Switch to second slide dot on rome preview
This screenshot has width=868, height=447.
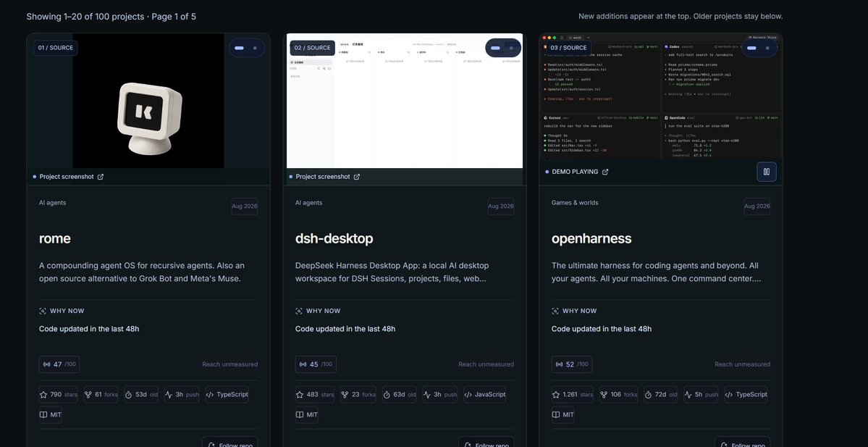[x=255, y=49]
